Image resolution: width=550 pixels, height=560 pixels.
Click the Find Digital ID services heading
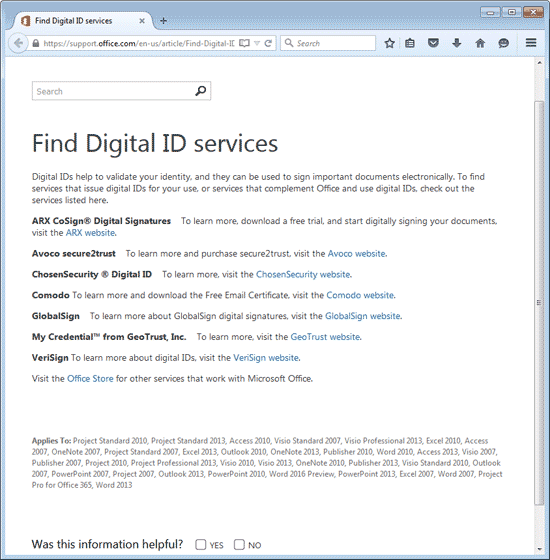pos(155,144)
